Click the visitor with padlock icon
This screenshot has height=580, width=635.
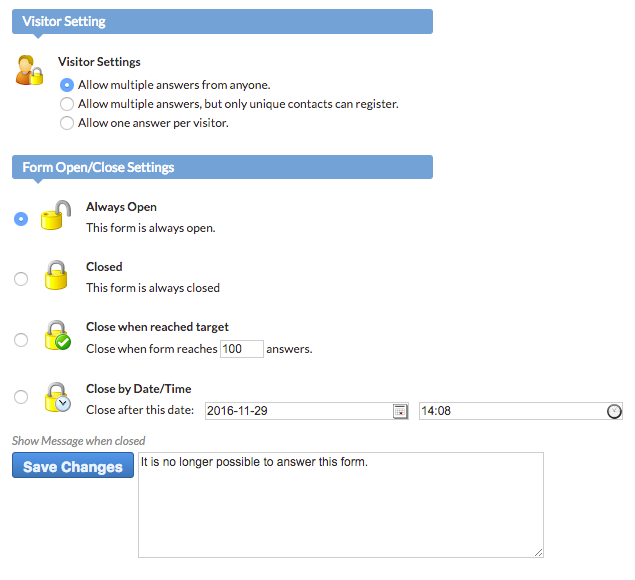(x=29, y=70)
